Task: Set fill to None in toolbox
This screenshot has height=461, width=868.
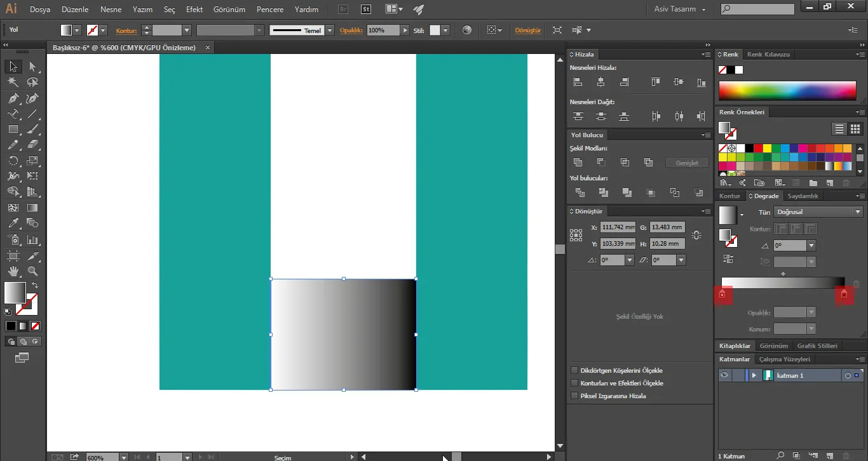Action: [36, 326]
